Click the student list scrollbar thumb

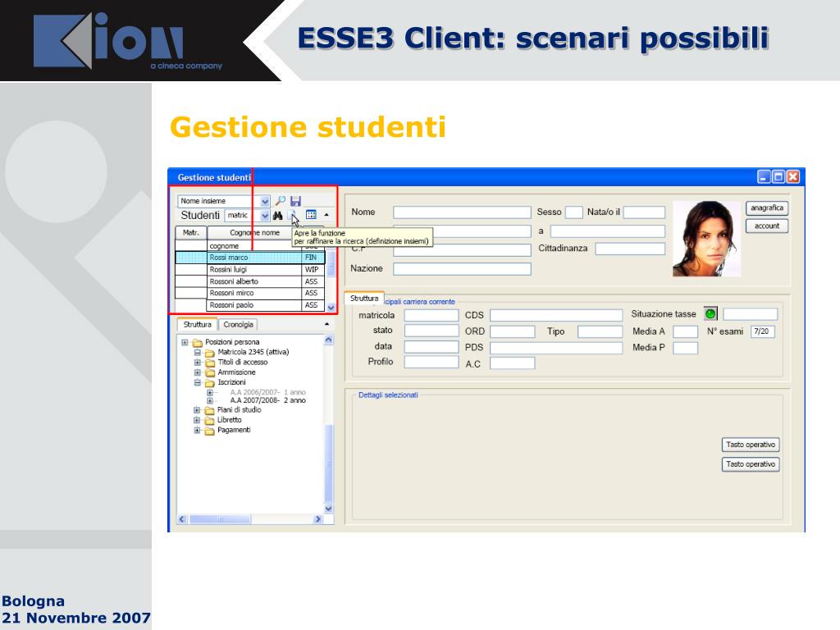331,263
